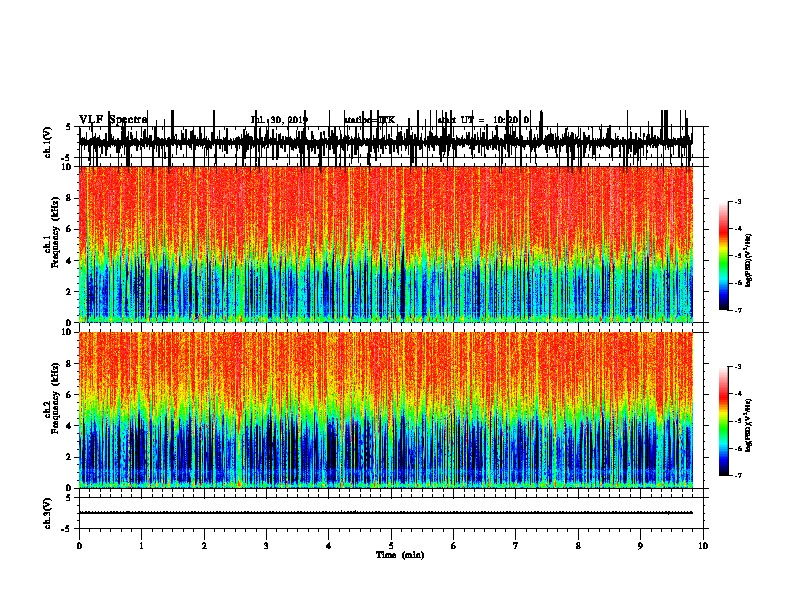Click the 'start UT = 10:20: 0' header text

coord(483,120)
